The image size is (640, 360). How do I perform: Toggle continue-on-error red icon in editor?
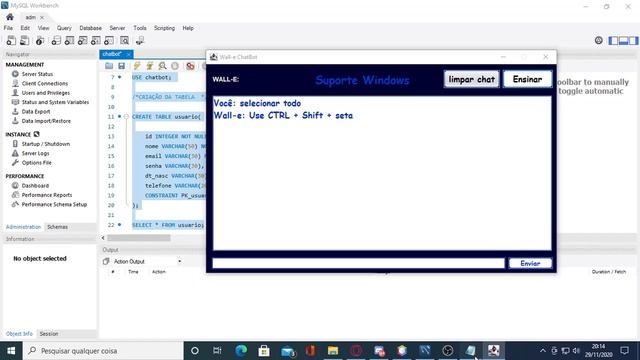190,66
